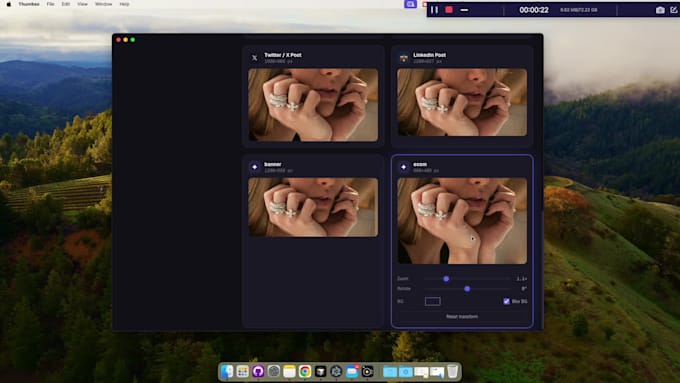Open the first minimized window in the Dock
680x383 pixels.
(x=421, y=372)
